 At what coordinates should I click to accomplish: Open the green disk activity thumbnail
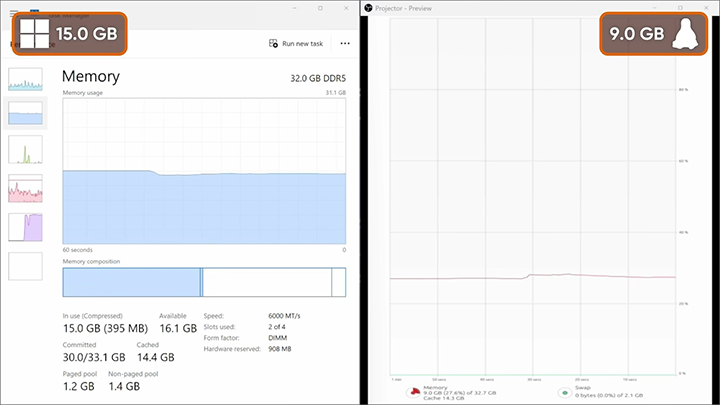click(x=25, y=149)
